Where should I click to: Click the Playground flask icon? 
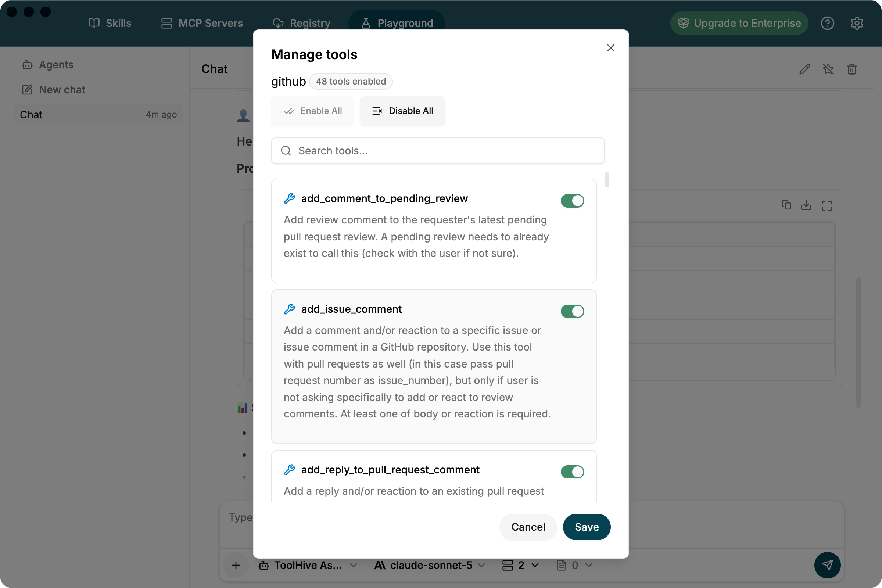(x=366, y=23)
